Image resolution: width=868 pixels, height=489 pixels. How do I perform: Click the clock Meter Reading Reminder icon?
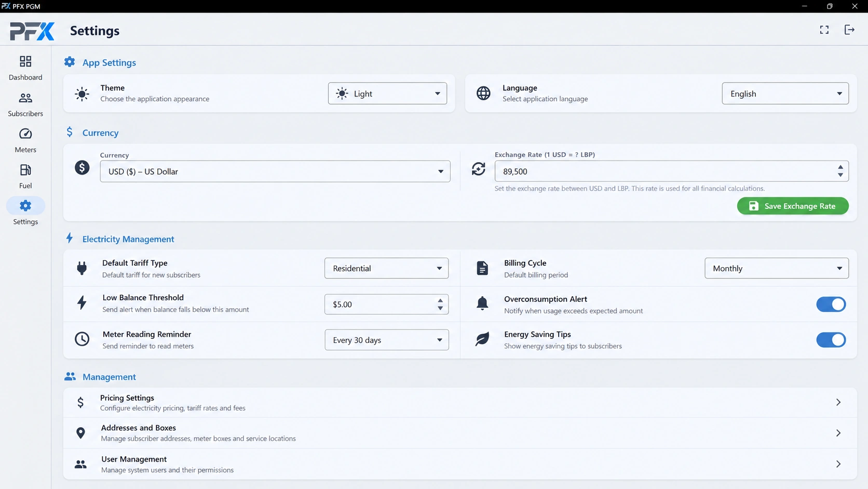click(82, 339)
